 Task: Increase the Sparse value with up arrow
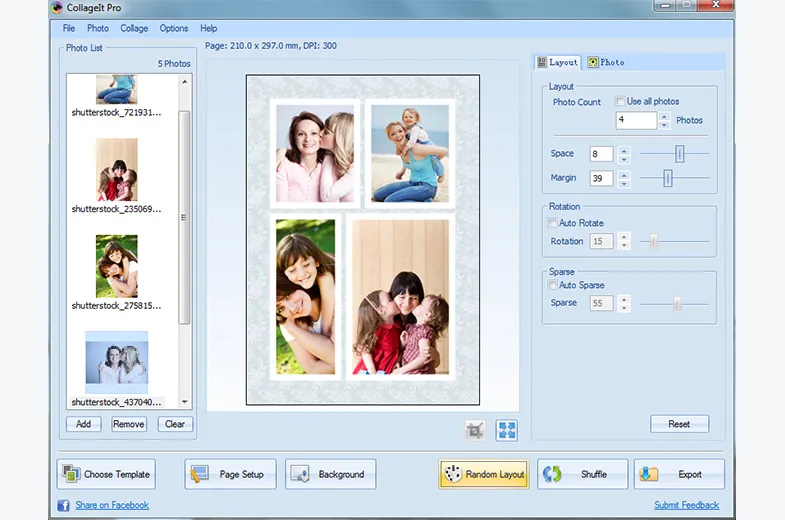click(624, 299)
